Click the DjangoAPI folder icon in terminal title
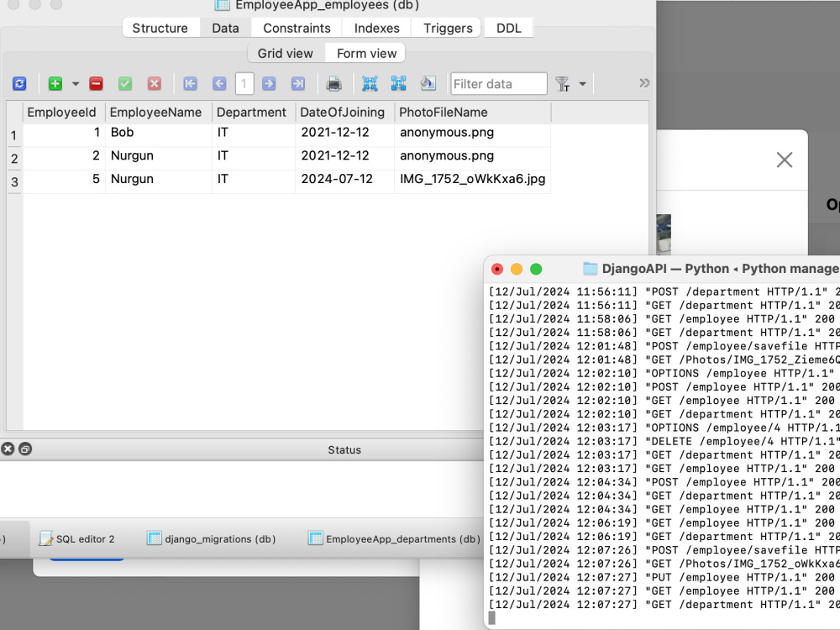The image size is (840, 630). point(590,269)
